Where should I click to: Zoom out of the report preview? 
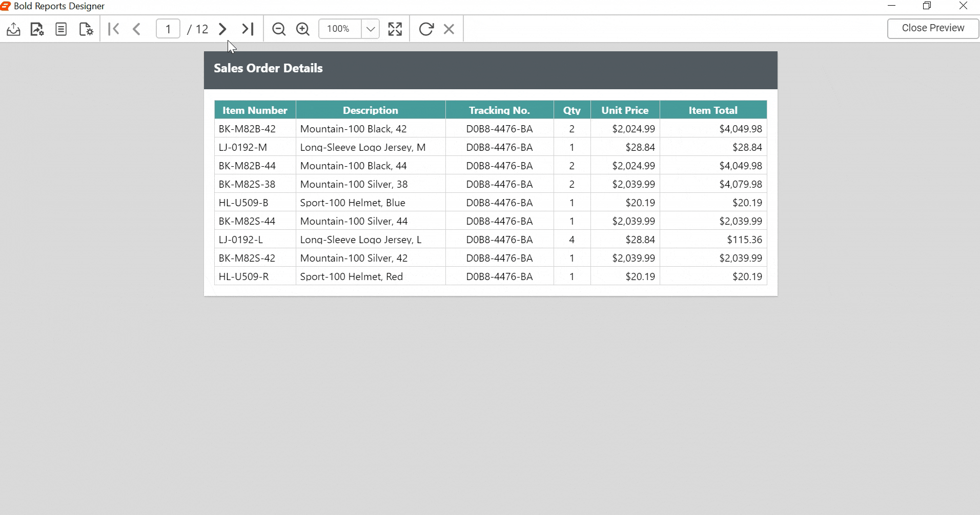(x=278, y=29)
